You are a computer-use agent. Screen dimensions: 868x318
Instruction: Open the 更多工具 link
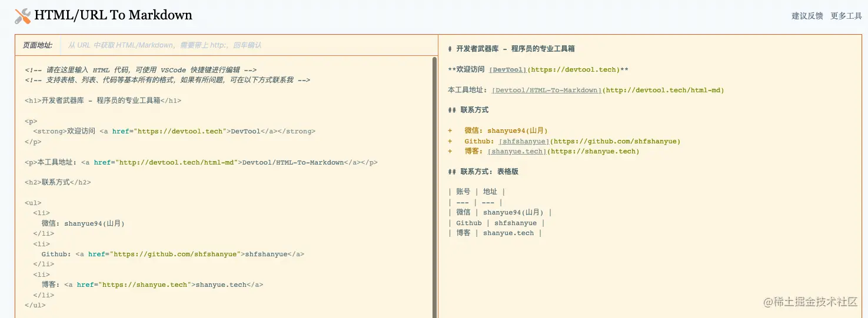click(846, 16)
